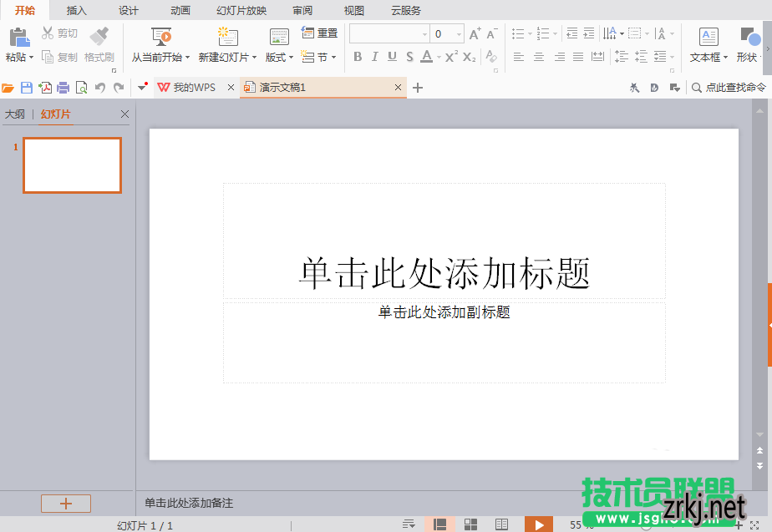This screenshot has height=532, width=772.
Task: Click 单击此处添加备注 notes area
Action: (189, 503)
